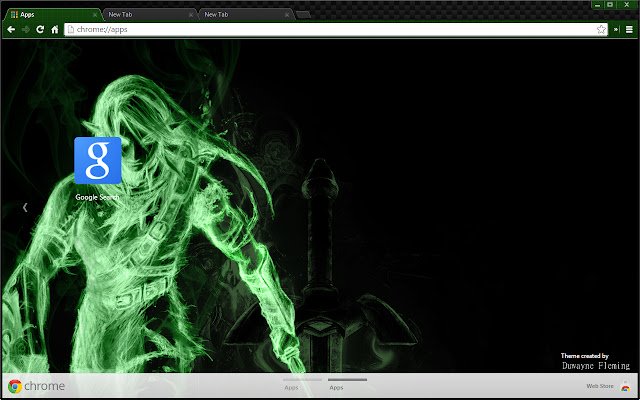Open the Chrome hamburger menu
640x400 pixels.
click(629, 29)
